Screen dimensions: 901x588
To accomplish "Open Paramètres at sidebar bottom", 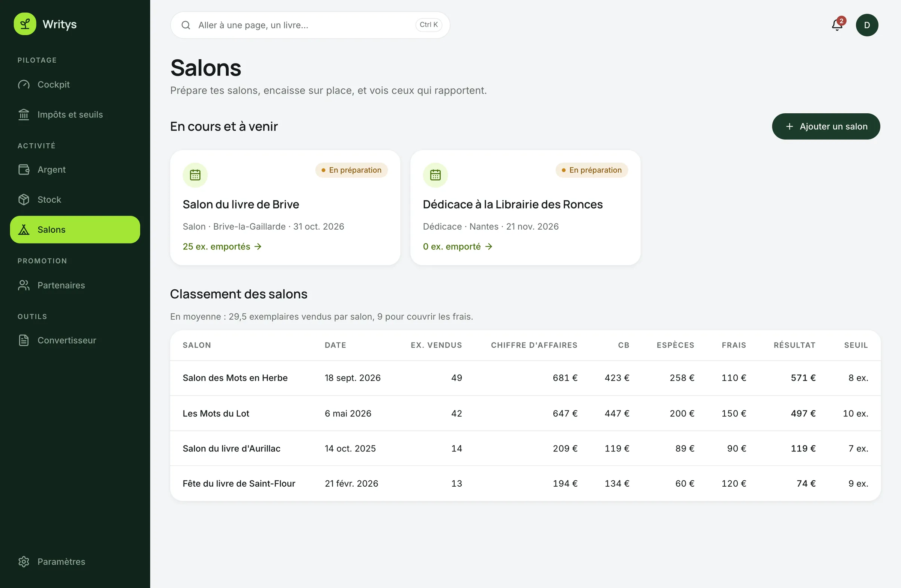I will pos(75,561).
